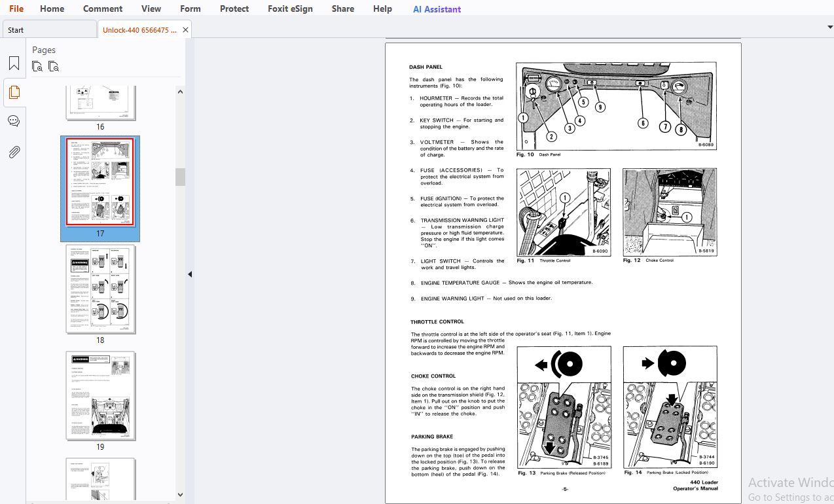
Task: Open the Form ribbon tab
Action: [x=190, y=9]
